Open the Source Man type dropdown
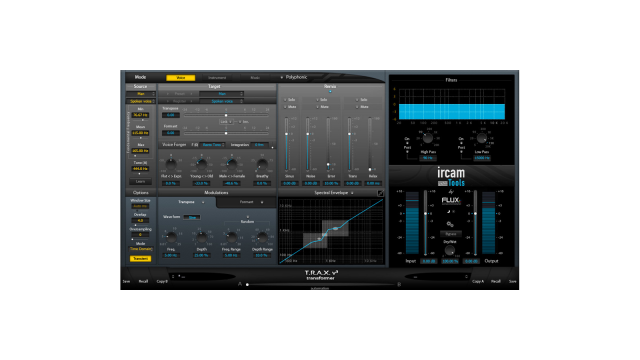 pyautogui.click(x=140, y=94)
